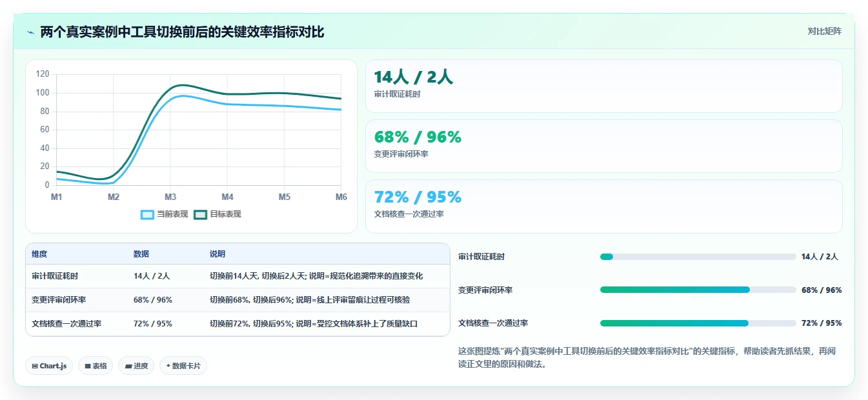Toggle the 目标表现 legend swatch
This screenshot has height=400, width=868.
coord(200,214)
